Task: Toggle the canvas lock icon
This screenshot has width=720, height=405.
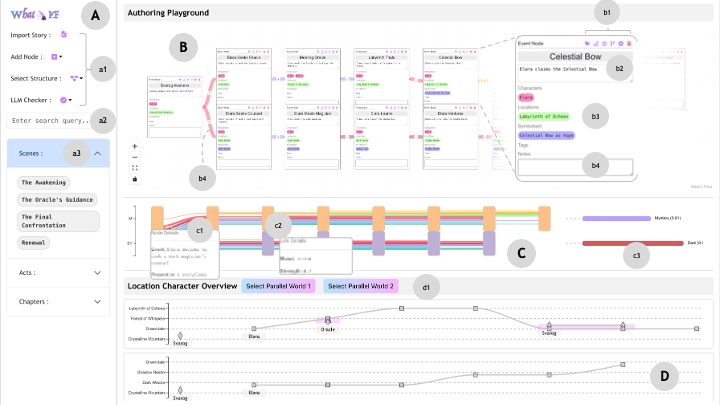Action: click(135, 179)
